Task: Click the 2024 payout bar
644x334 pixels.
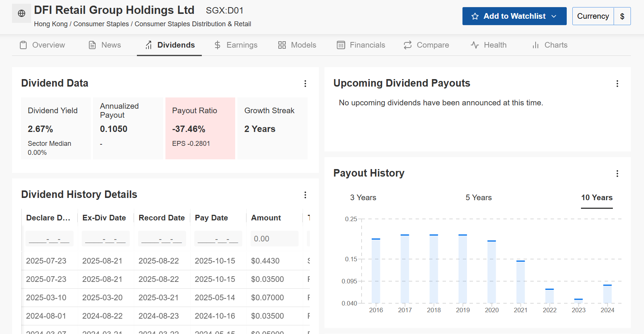Action: click(608, 294)
